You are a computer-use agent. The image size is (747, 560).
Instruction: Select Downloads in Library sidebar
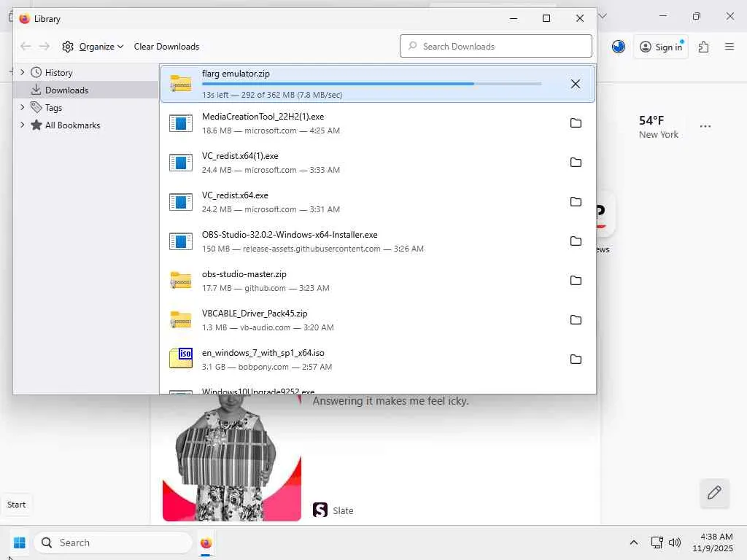click(86, 90)
